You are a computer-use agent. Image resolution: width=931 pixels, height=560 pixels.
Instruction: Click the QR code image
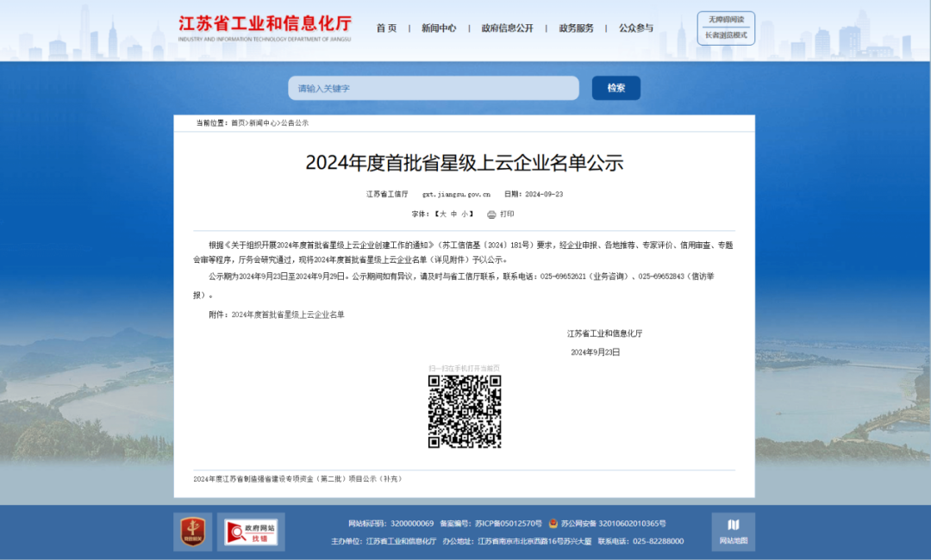465,412
